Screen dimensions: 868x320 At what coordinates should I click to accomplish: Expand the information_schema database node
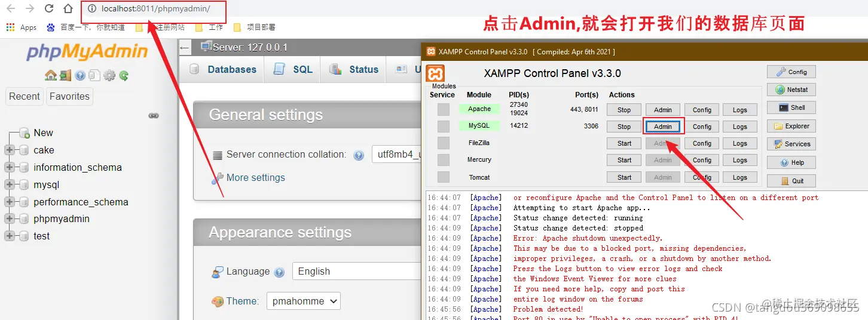click(9, 167)
